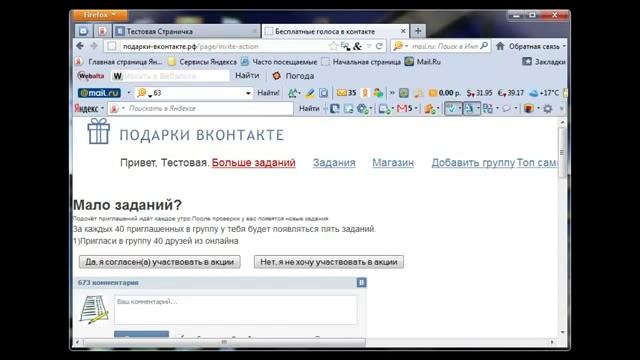Expand the Обратная связь dropdown arrow

tap(564, 47)
